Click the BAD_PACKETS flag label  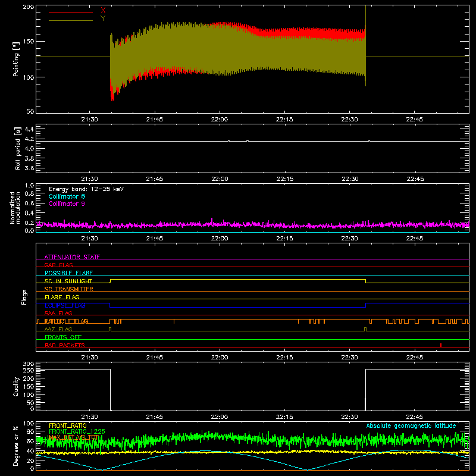(x=65, y=345)
